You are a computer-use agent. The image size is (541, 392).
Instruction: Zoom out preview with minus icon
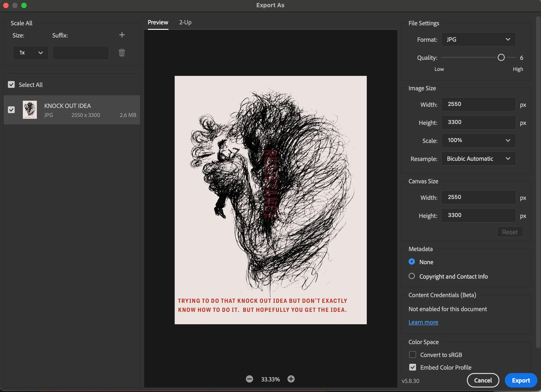point(249,379)
